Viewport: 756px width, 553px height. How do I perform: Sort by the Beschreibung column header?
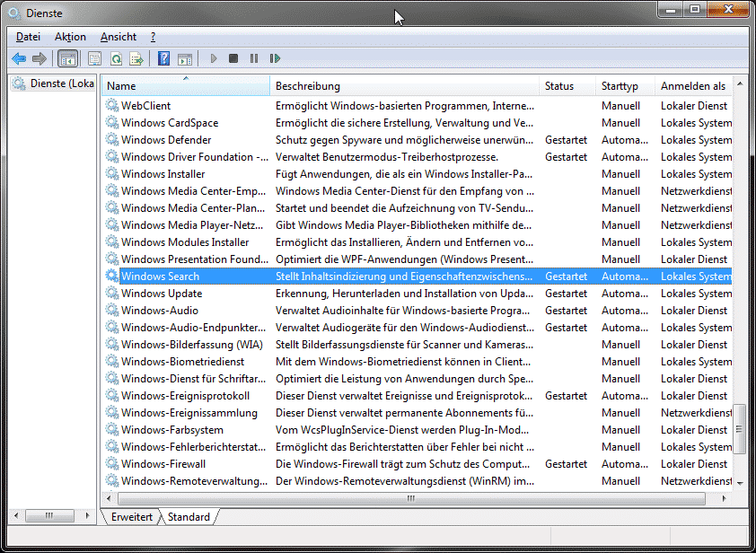(x=405, y=86)
